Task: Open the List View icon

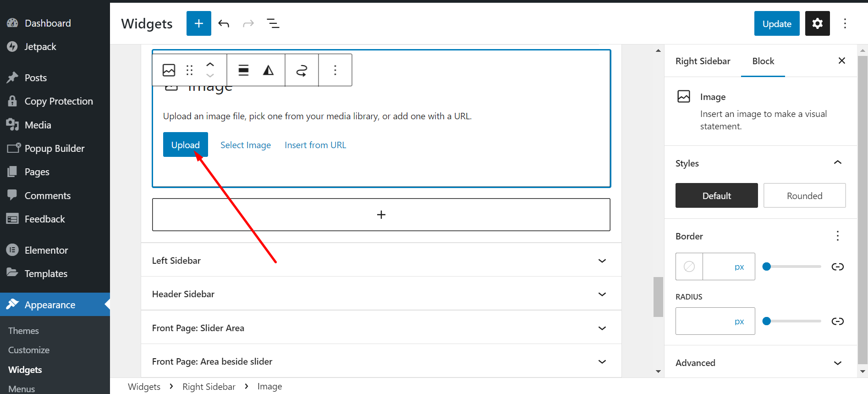Action: tap(273, 23)
